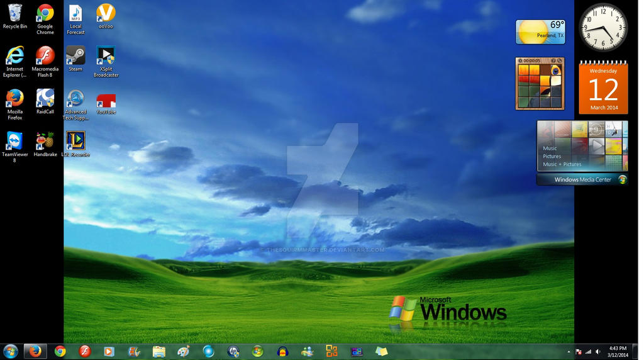Open Windows Movie Maker from taskbar
644x360 pixels.
coord(134,351)
